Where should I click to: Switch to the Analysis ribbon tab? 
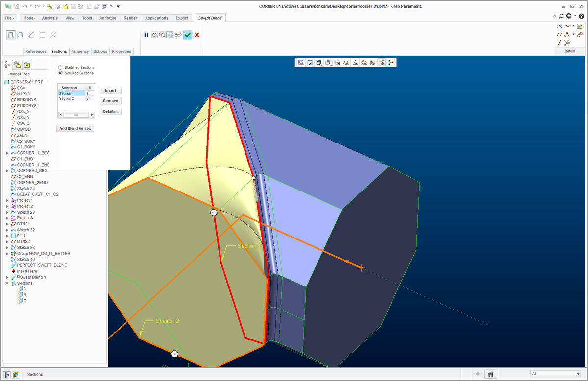click(50, 18)
